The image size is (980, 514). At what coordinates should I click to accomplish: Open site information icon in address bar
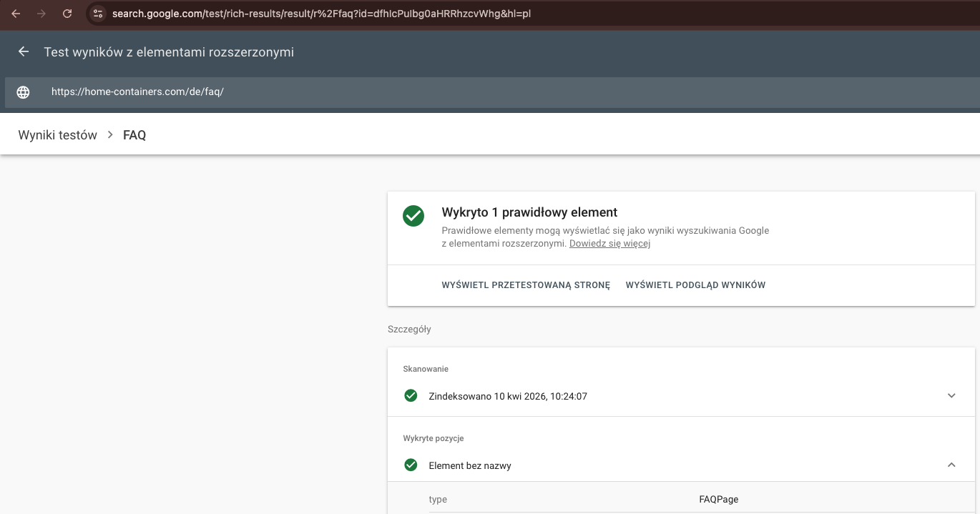pyautogui.click(x=99, y=14)
